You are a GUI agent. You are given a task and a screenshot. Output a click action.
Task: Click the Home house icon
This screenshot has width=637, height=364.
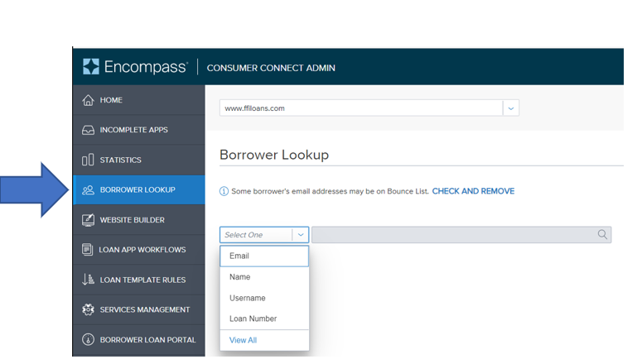[x=88, y=100]
